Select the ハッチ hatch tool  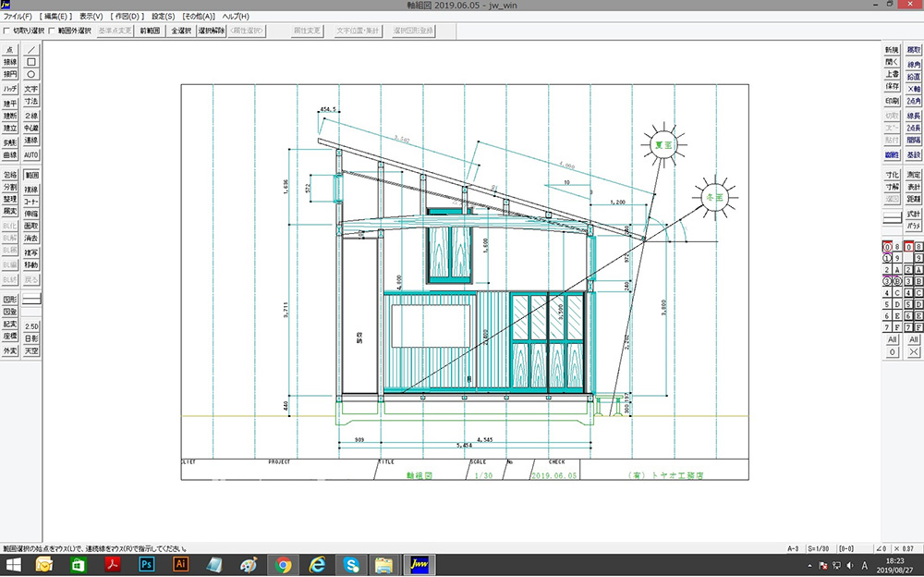click(x=10, y=89)
